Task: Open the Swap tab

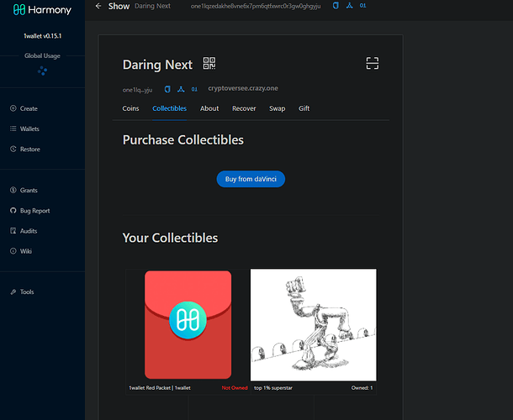Action: (277, 108)
